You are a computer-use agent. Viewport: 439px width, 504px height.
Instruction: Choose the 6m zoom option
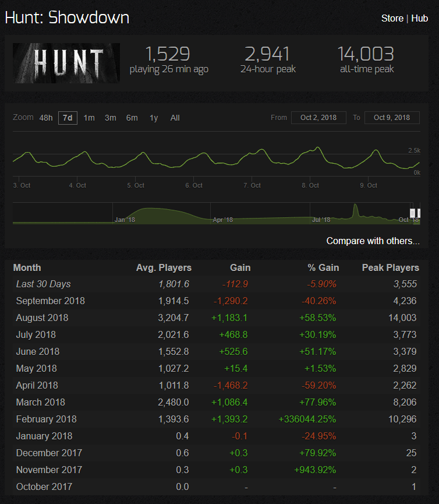pos(132,118)
